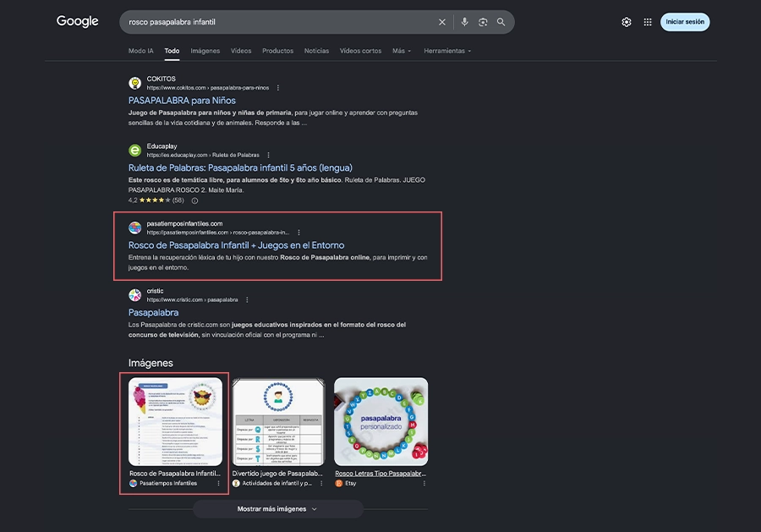Viewport: 761px width, 532px height.
Task: Click the www.cristic.com pasapalabra breadcrumb
Action: [192, 300]
